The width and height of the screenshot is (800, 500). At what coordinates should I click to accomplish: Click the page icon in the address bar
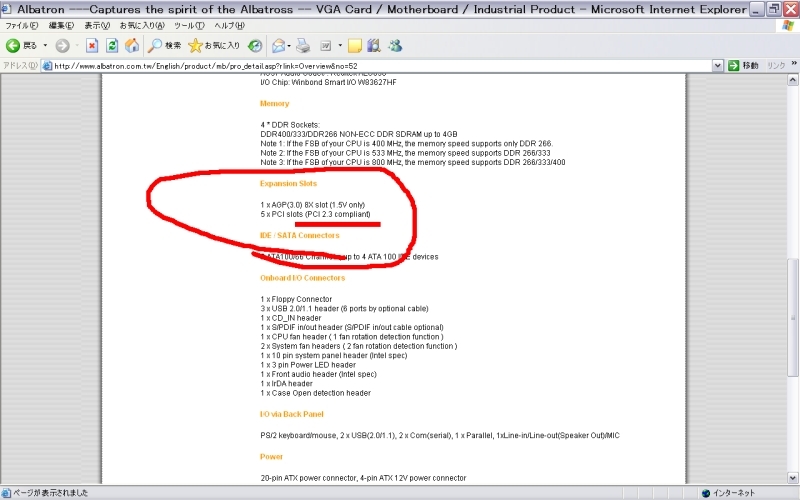[47, 66]
